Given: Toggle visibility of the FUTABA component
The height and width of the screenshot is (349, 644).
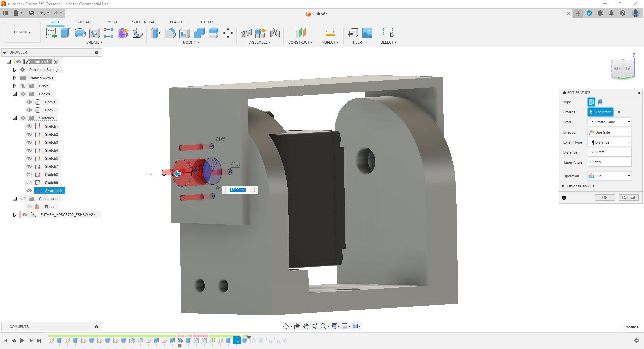Looking at the screenshot, I should [x=25, y=215].
